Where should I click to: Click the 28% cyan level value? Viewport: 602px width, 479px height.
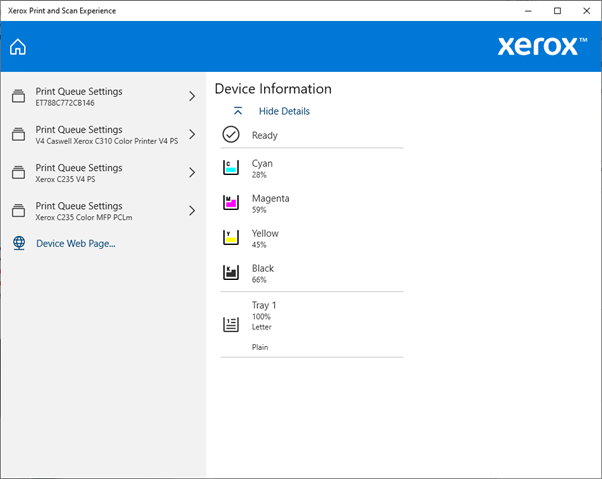pos(259,175)
